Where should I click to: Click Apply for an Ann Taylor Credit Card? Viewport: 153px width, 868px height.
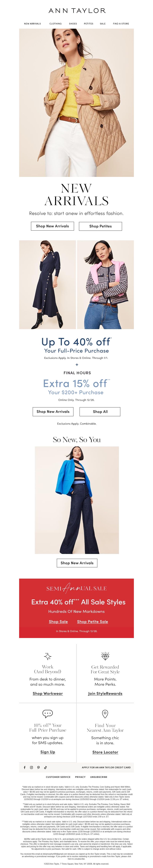[106, 767]
